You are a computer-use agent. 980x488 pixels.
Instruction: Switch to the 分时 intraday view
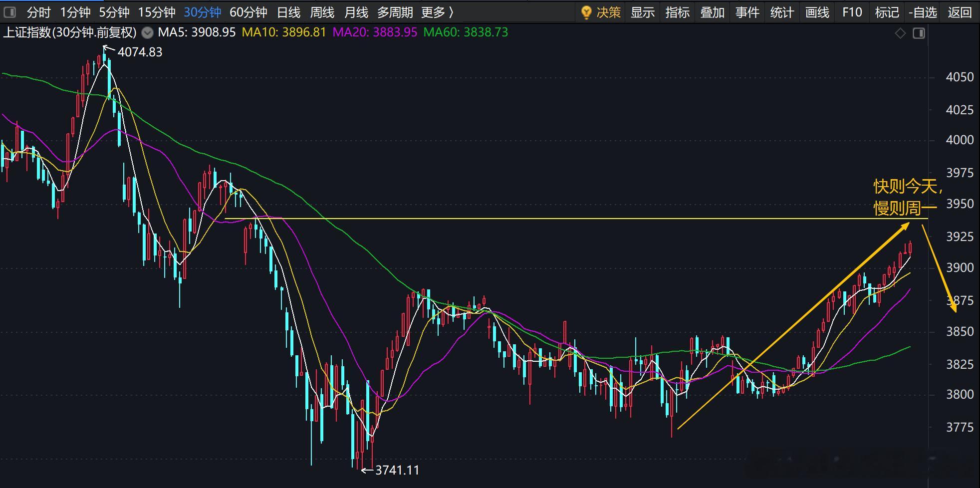(39, 12)
